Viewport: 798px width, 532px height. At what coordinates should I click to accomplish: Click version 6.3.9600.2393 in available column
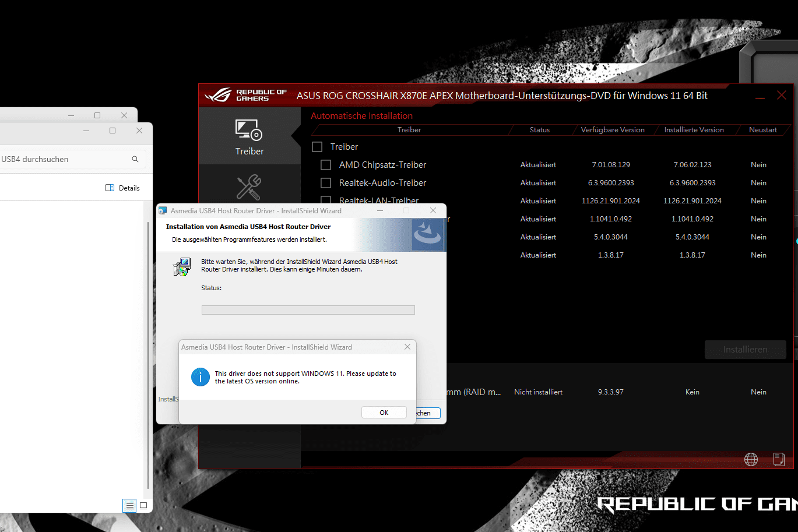[611, 183]
